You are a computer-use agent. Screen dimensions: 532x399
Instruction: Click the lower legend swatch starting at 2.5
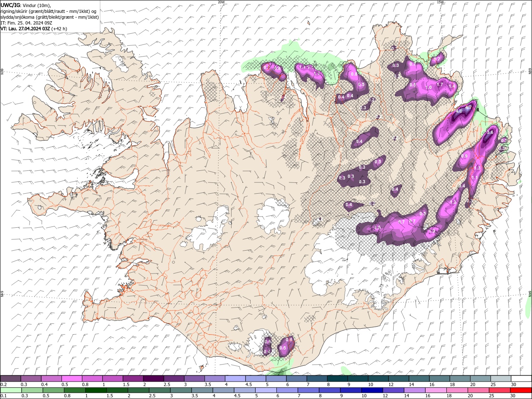160,390
